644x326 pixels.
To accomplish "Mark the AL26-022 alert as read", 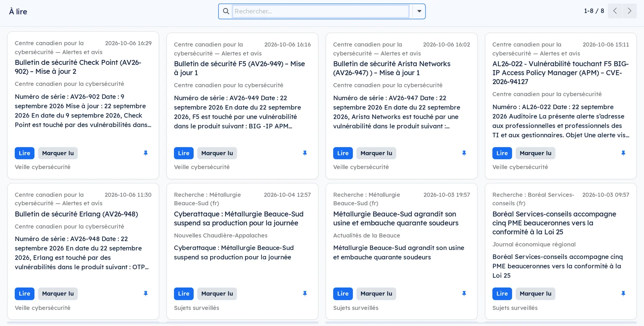I will tap(535, 153).
